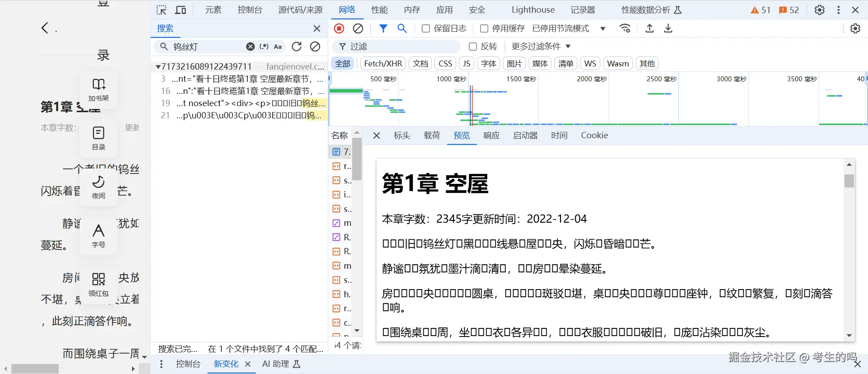868x374 pixels.
Task: Open the 性能 Performance tab
Action: point(379,10)
